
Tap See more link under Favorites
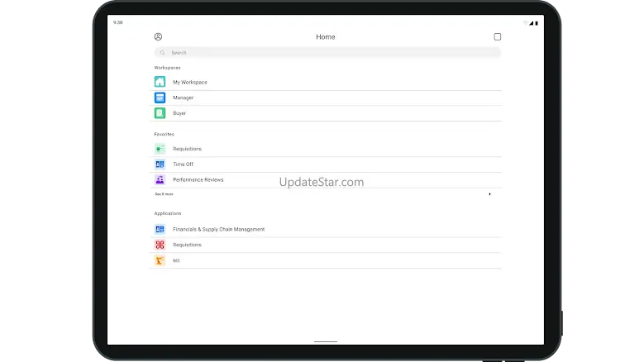[x=164, y=194]
